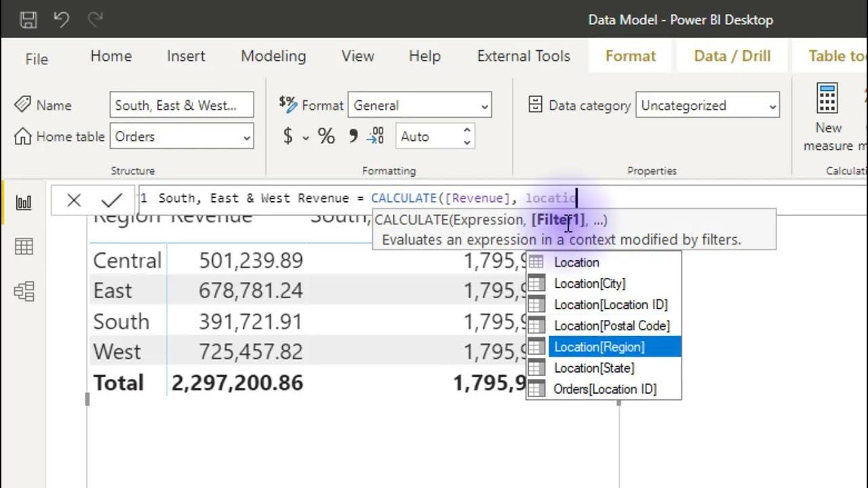Click the New measure calculator icon
Image resolution: width=868 pixels, height=488 pixels.
(x=827, y=100)
